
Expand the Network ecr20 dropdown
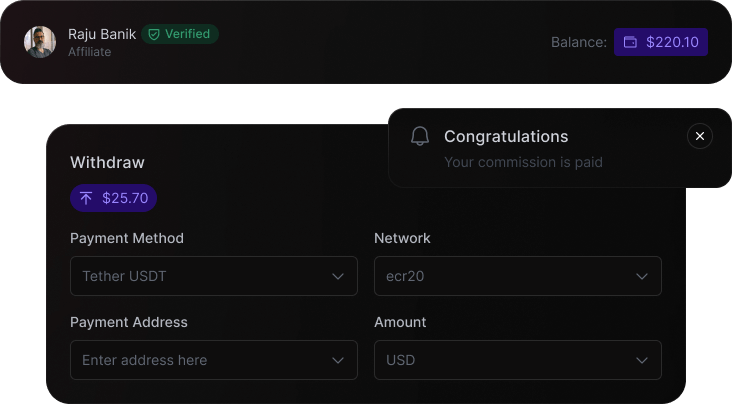coord(517,276)
